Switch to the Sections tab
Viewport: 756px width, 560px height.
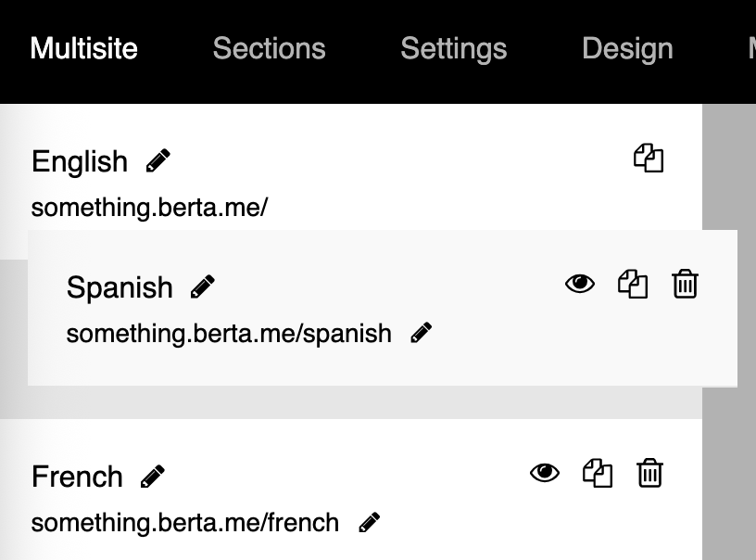(x=269, y=48)
